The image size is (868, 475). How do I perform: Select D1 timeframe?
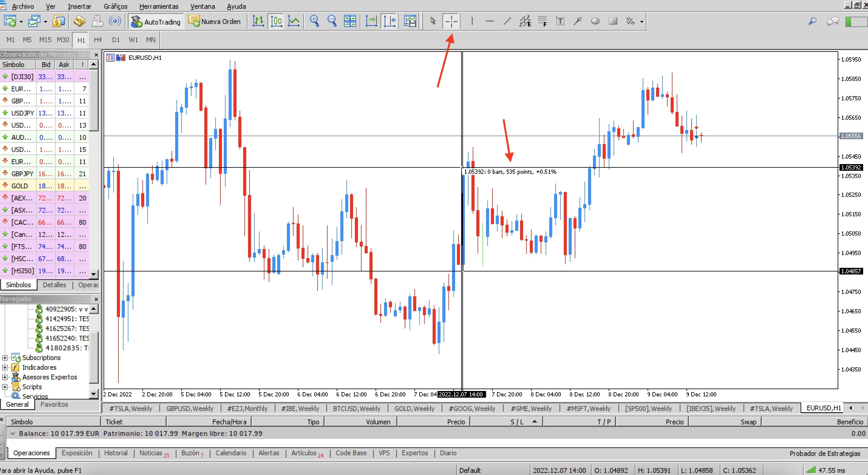click(x=116, y=40)
